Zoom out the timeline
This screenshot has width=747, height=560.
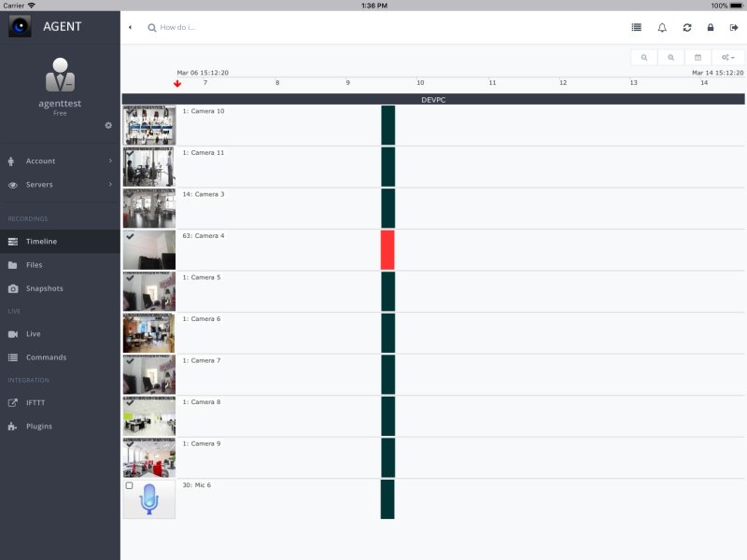click(644, 58)
